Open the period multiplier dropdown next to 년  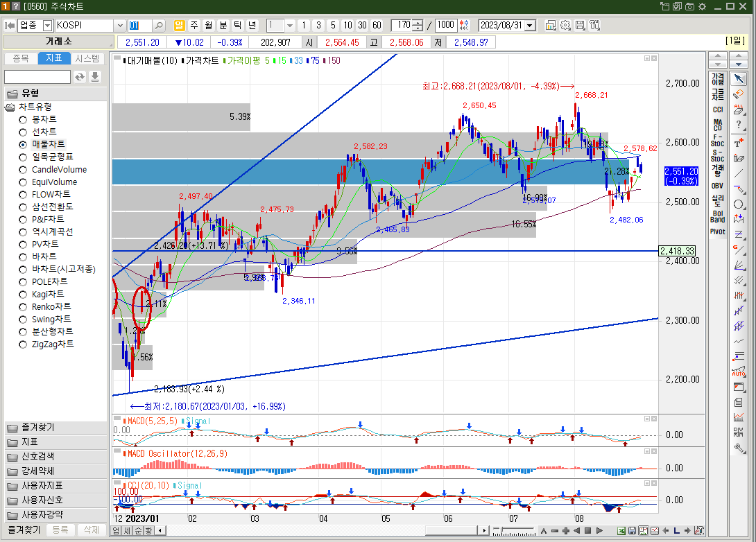tap(290, 25)
